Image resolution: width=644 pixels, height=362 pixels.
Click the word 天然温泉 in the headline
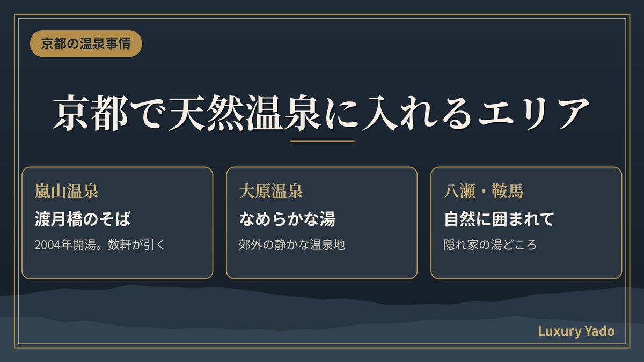[x=244, y=114]
